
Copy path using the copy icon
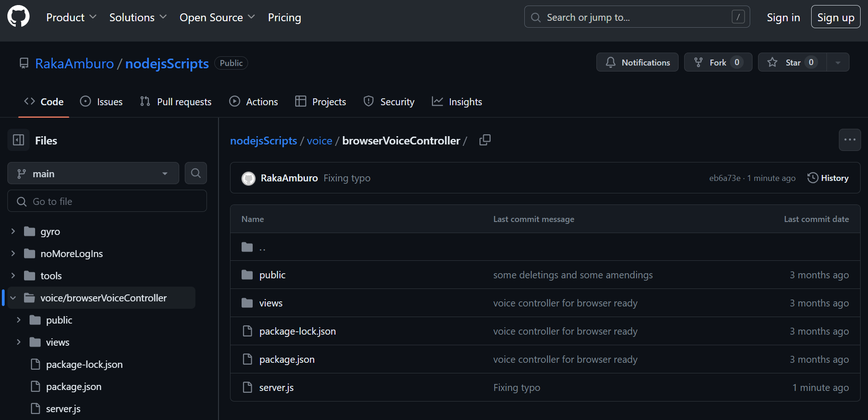pos(485,140)
